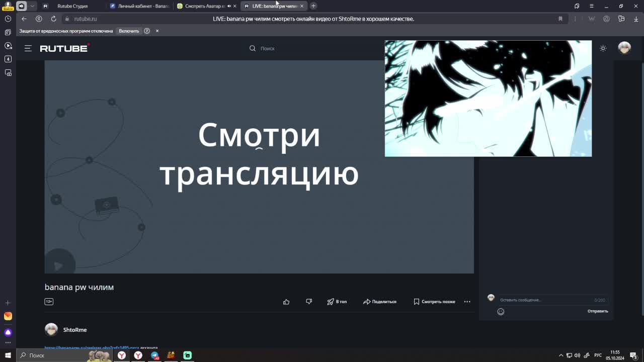Open screenshot tool in sidebar
Image resolution: width=644 pixels, height=362 pixels.
pos(8,73)
